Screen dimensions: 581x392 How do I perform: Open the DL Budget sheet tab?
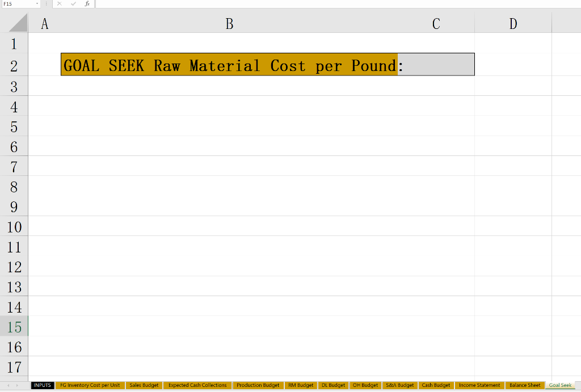point(333,385)
